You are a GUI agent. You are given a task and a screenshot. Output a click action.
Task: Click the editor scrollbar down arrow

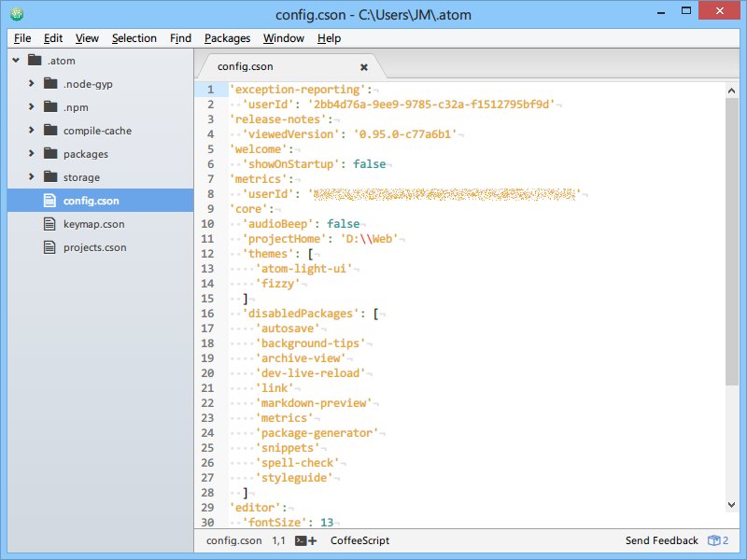[732, 505]
